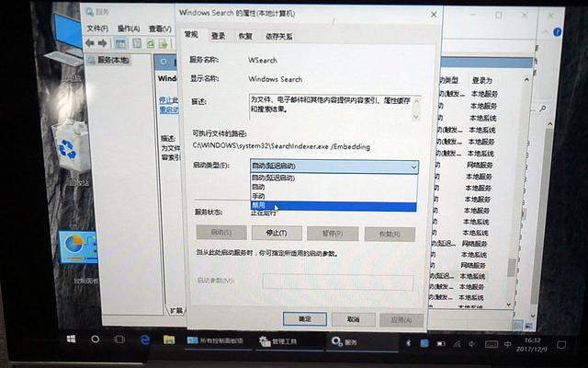Viewport: 588px width, 368px height.
Task: Switch taskbar to 所有控制面板项 window
Action: [x=216, y=340]
